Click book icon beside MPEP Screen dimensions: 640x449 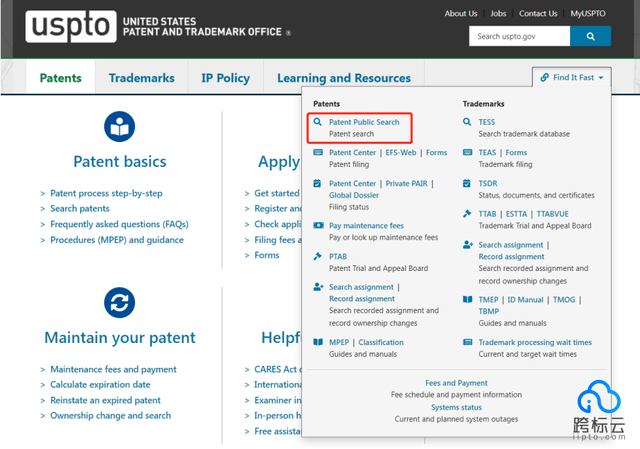pyautogui.click(x=318, y=342)
